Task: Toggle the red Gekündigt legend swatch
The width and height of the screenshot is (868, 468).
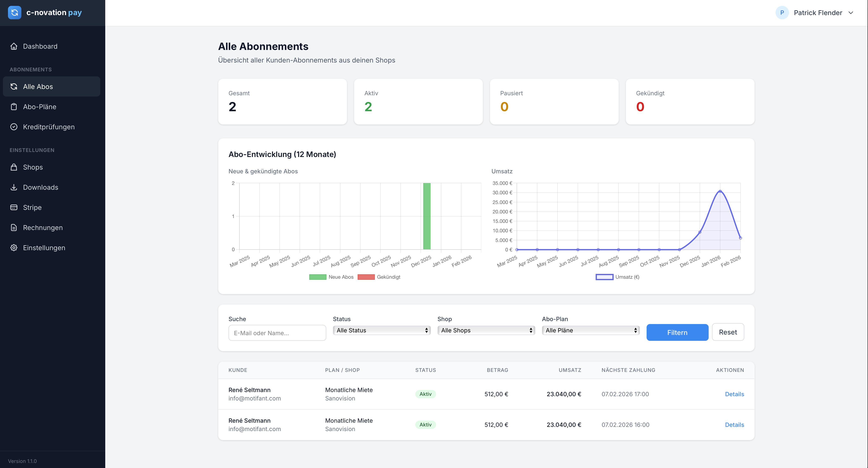Action: 366,277
